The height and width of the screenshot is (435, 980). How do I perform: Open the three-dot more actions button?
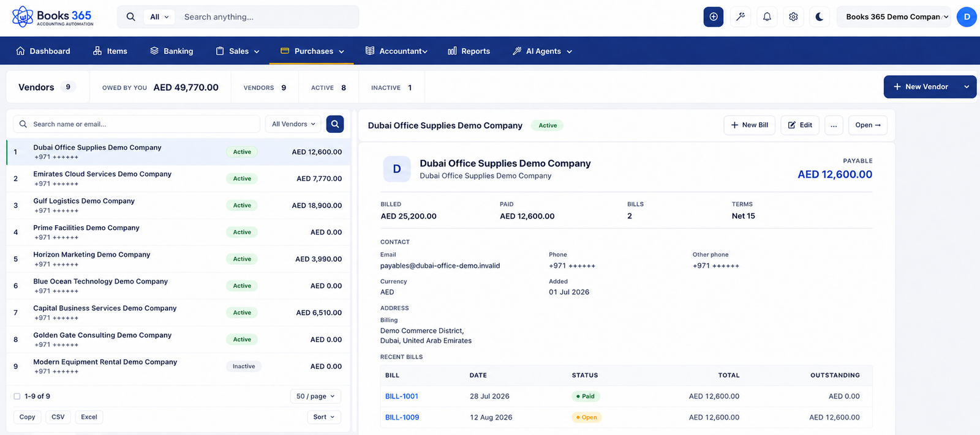pyautogui.click(x=834, y=125)
